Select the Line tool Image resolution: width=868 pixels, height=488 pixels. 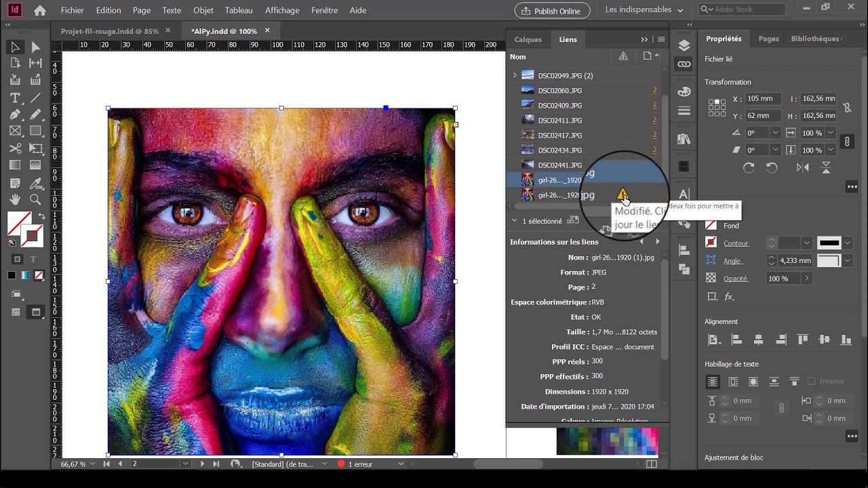coord(35,98)
